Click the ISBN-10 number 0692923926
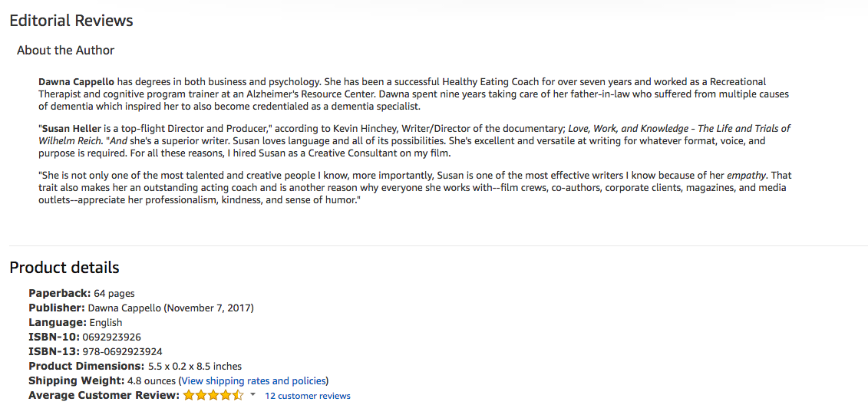Image resolution: width=868 pixels, height=405 pixels. point(111,337)
